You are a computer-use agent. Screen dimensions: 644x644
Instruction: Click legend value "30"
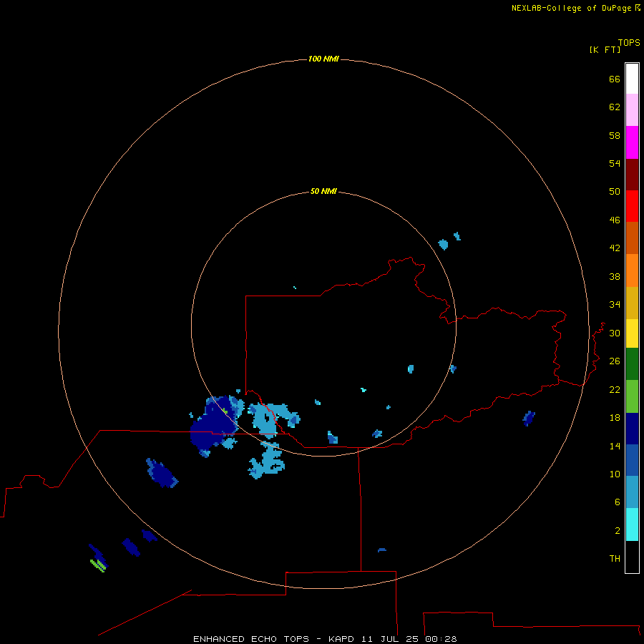coord(615,333)
